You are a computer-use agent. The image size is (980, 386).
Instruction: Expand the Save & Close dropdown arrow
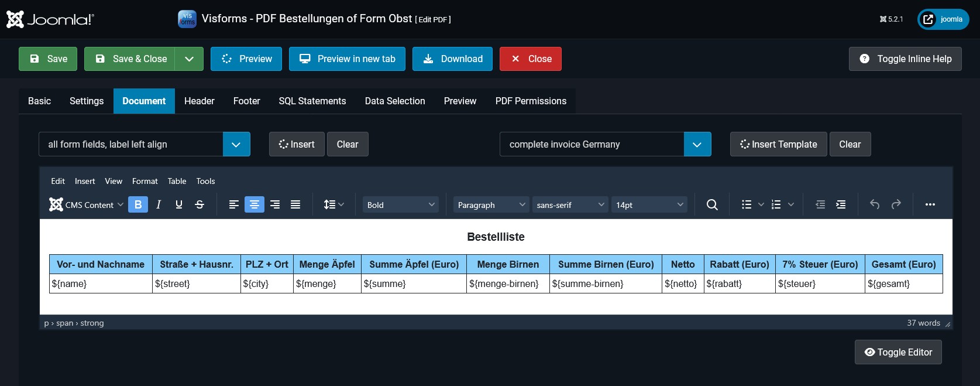pos(189,59)
